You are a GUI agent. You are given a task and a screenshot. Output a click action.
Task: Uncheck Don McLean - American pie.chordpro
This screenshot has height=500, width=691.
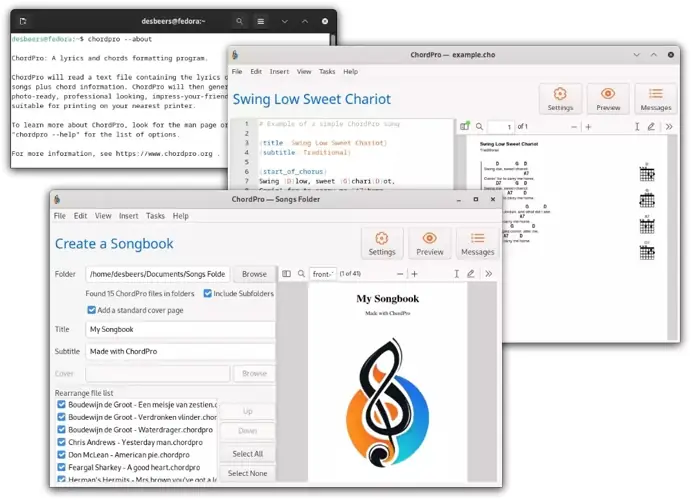click(61, 454)
